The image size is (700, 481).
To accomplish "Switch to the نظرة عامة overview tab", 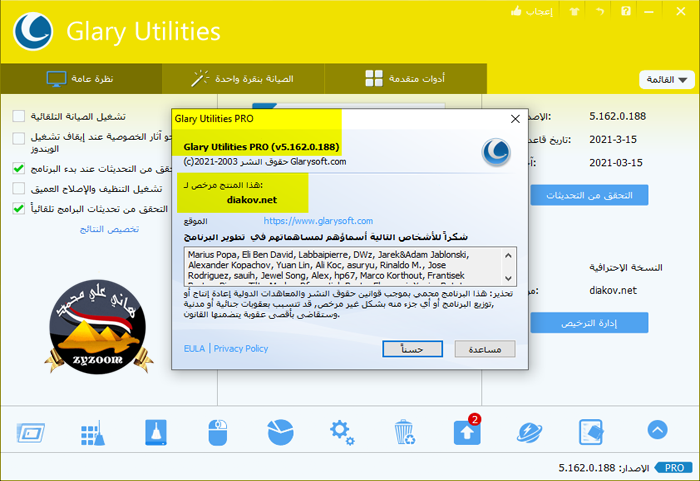I will pos(81,79).
